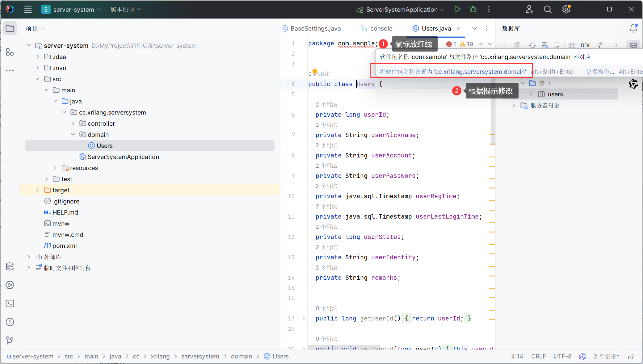The image size is (643, 364).
Task: Open data source properties icon
Action: 545,45
